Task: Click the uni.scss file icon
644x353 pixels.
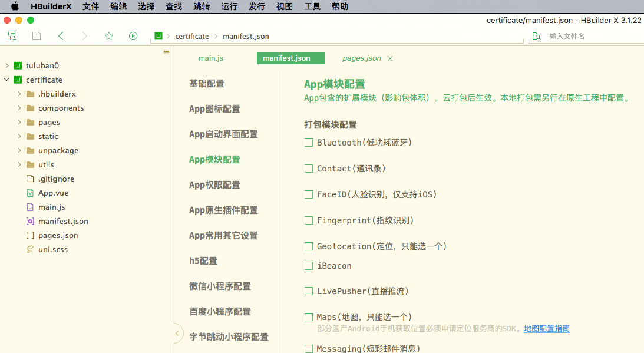Action: click(x=30, y=249)
